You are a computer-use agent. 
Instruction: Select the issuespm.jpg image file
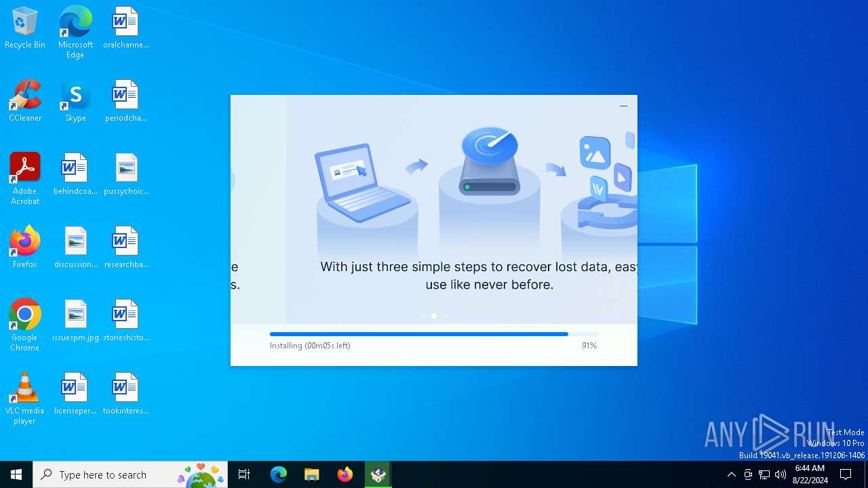[x=75, y=321]
